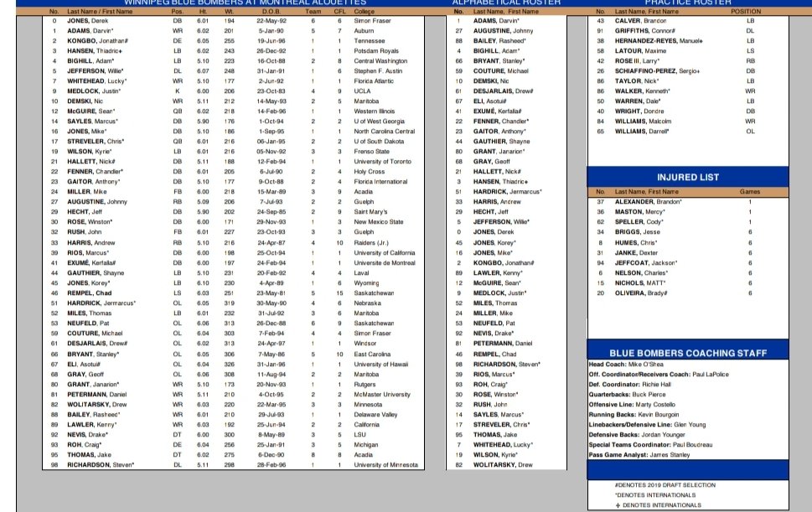Viewport: 812px width, 512px height.
Task: Click 'Pass Game Analyst: James Stanley' line
Action: click(639, 455)
